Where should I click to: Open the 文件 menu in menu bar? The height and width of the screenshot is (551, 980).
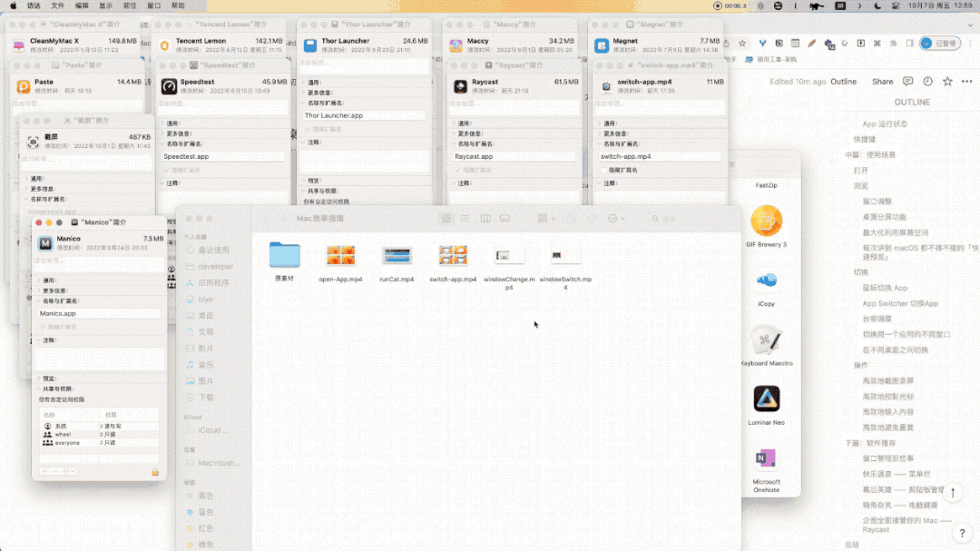[57, 5]
